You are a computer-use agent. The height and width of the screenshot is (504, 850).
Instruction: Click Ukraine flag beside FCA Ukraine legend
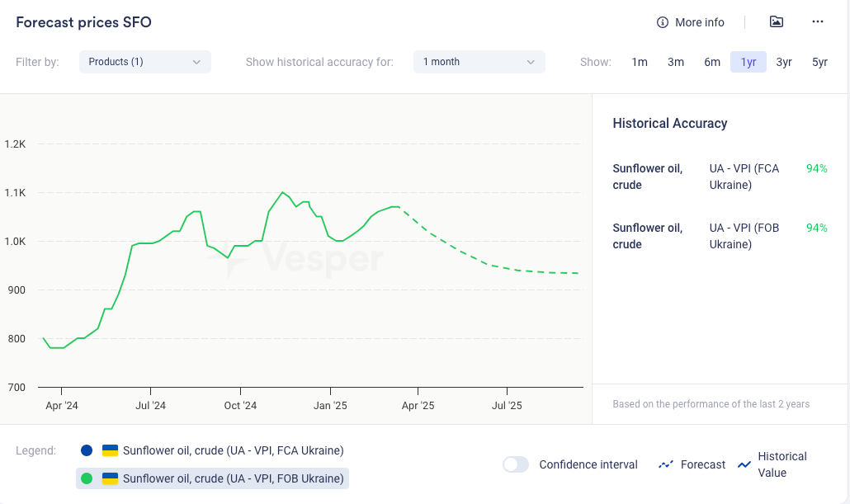coord(110,450)
